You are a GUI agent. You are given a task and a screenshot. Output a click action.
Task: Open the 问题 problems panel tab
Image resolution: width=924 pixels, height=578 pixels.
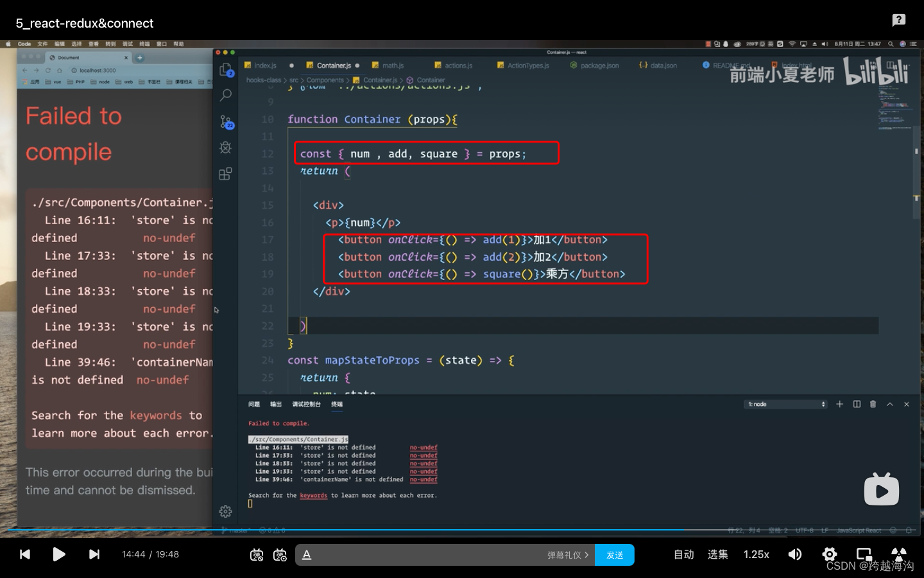point(254,404)
